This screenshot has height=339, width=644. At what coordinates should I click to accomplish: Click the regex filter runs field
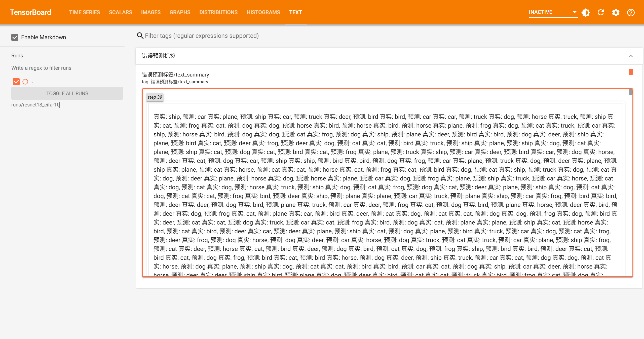tap(67, 68)
